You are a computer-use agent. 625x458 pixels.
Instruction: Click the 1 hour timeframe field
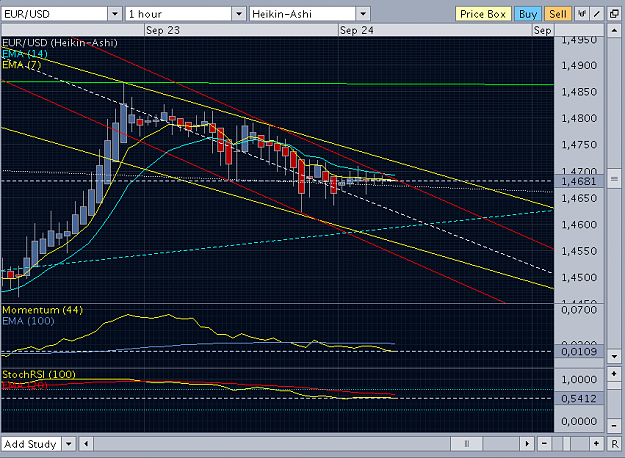coord(179,14)
